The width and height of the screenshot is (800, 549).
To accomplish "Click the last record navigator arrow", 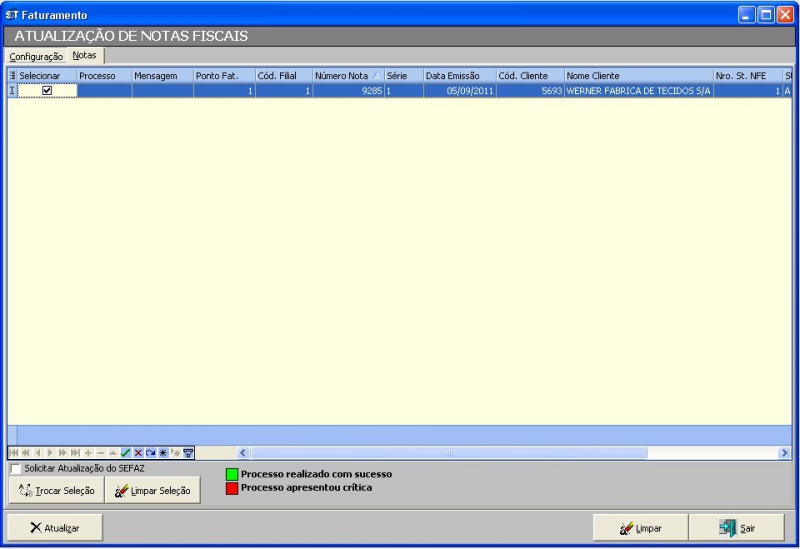I will tap(75, 453).
